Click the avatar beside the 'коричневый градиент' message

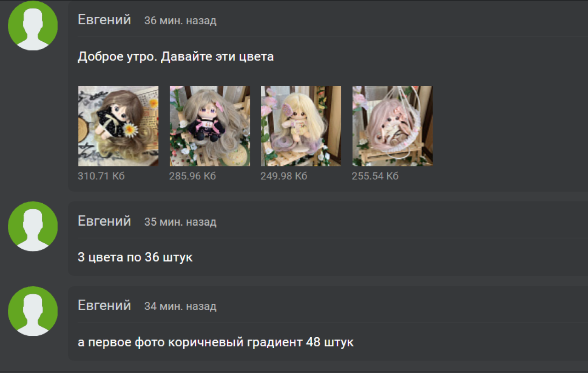point(33,311)
